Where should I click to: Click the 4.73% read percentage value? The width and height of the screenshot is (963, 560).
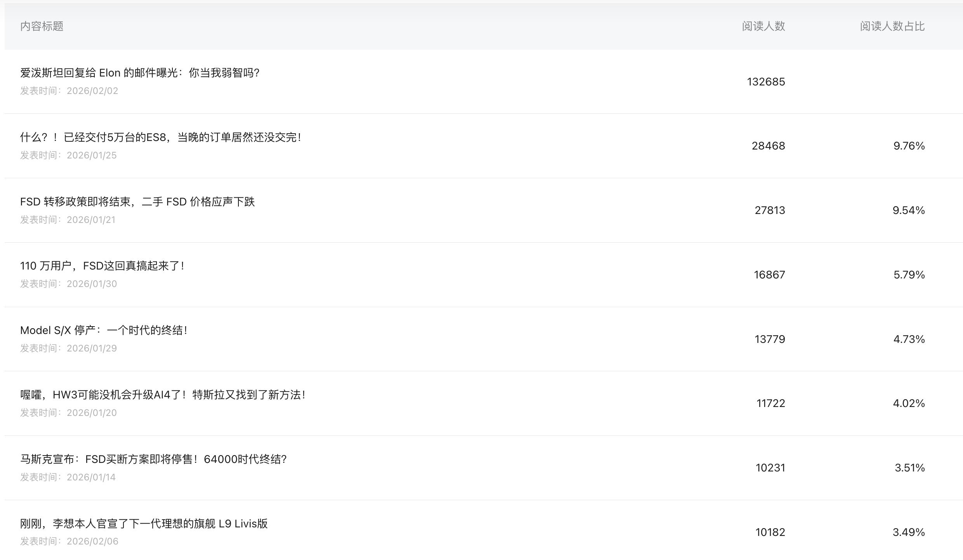coord(909,339)
